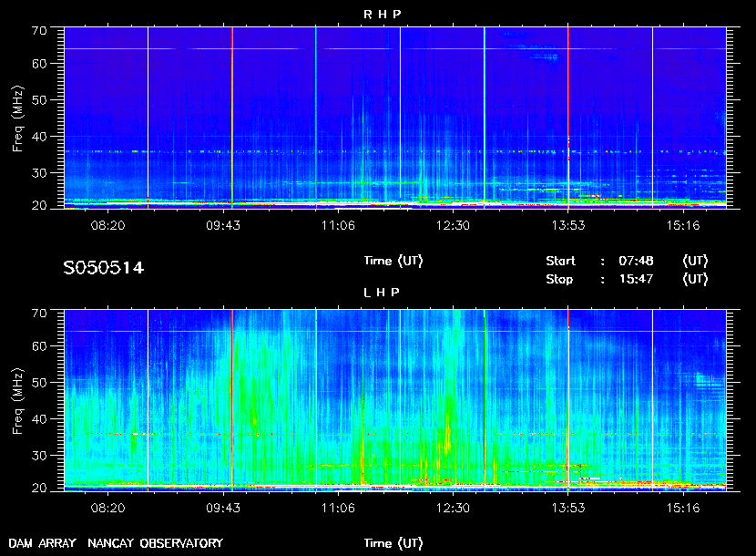
Task: Click '09:43' time tick under RHP plot
Action: point(223,225)
